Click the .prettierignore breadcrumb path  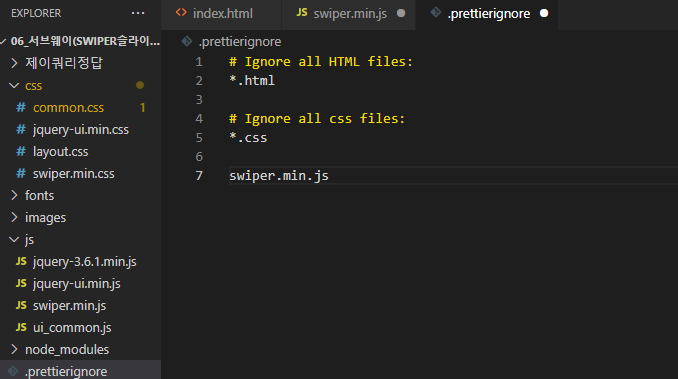pyautogui.click(x=240, y=42)
